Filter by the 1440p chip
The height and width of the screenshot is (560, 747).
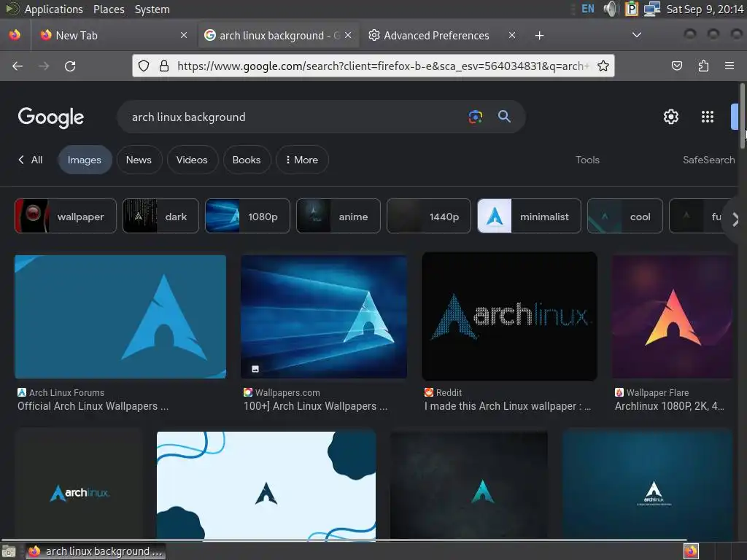(429, 216)
